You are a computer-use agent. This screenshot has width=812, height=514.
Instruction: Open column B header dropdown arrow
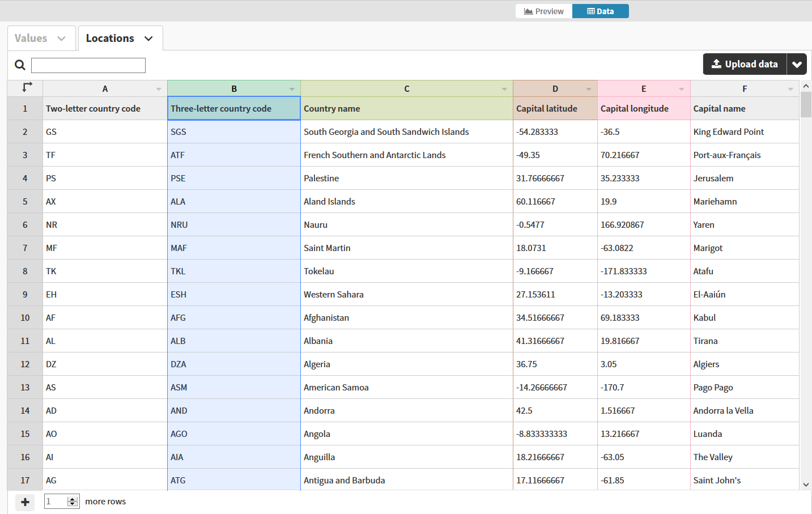tap(292, 90)
